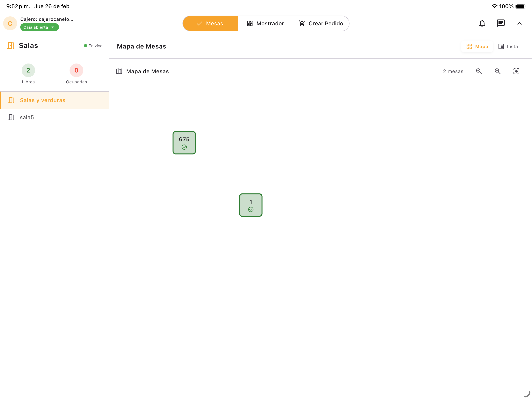Click the Salas door icon in header
This screenshot has width=532, height=399.
click(11, 45)
